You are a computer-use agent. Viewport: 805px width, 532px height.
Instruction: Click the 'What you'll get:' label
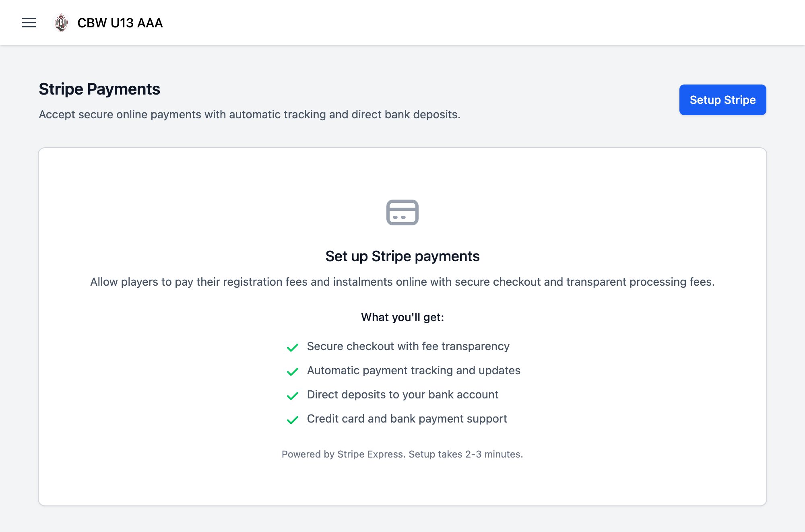pyautogui.click(x=402, y=317)
